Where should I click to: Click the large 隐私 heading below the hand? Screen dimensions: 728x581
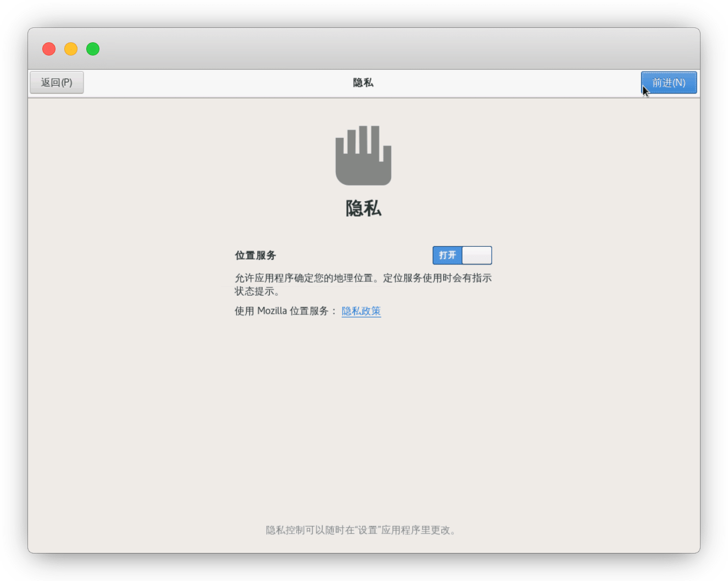click(x=363, y=208)
